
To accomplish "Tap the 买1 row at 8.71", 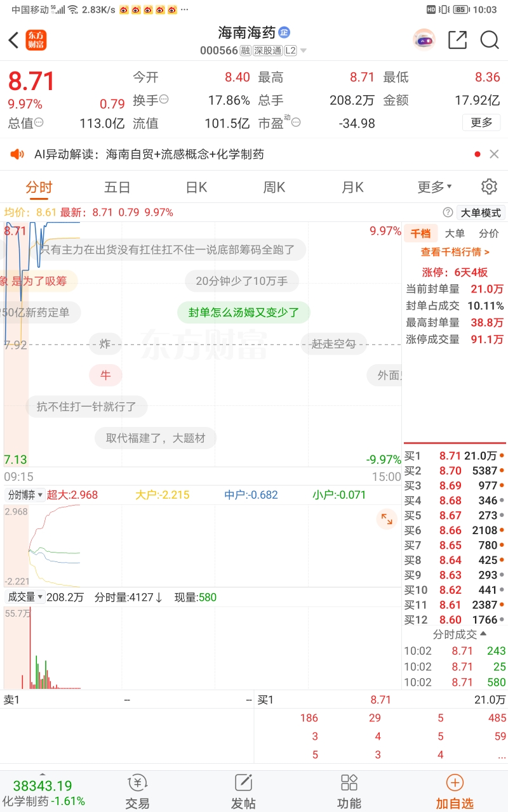I will pyautogui.click(x=455, y=455).
